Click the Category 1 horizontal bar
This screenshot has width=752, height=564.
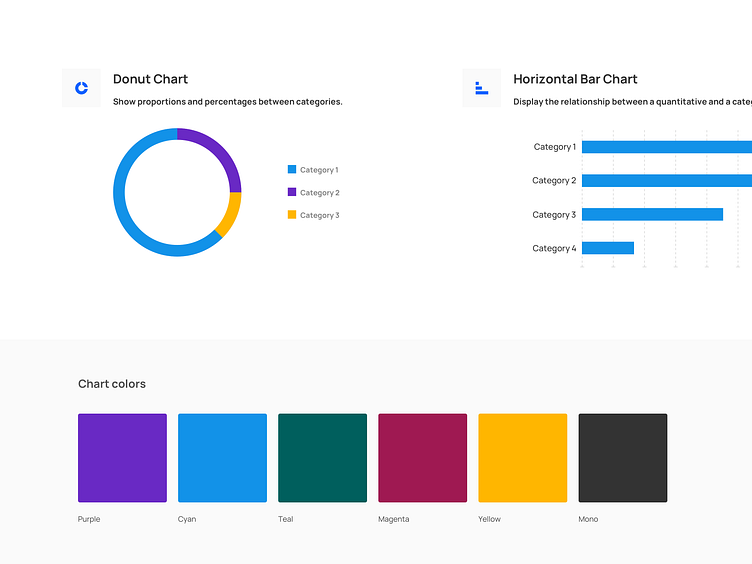coord(666,147)
